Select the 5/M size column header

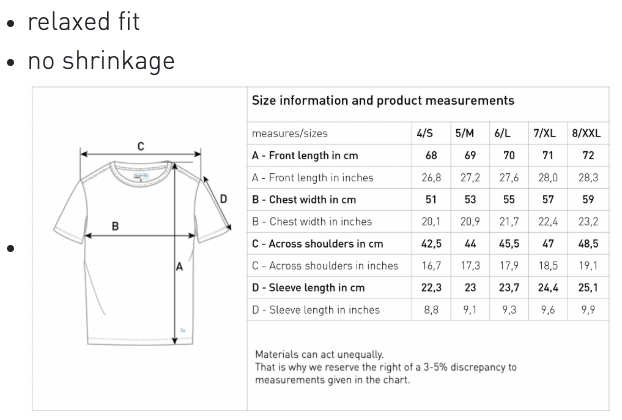(x=465, y=133)
